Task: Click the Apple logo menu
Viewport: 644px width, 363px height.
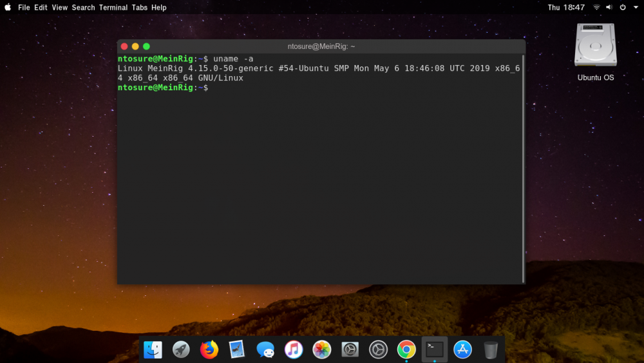Action: click(8, 7)
